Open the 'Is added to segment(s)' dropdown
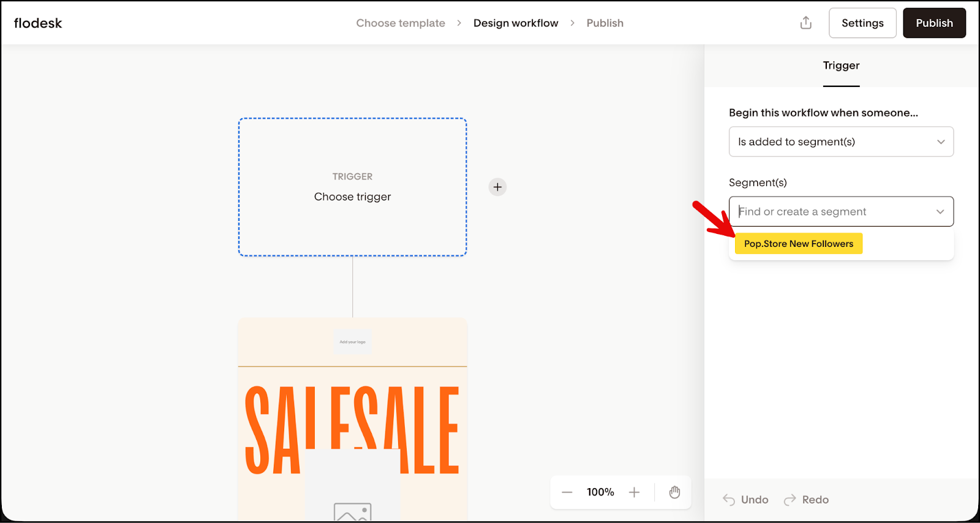Screen dimensions: 980x523 pyautogui.click(x=840, y=141)
